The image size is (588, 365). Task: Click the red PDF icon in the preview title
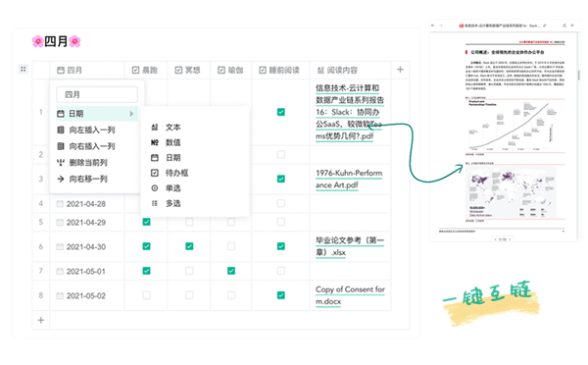click(462, 26)
